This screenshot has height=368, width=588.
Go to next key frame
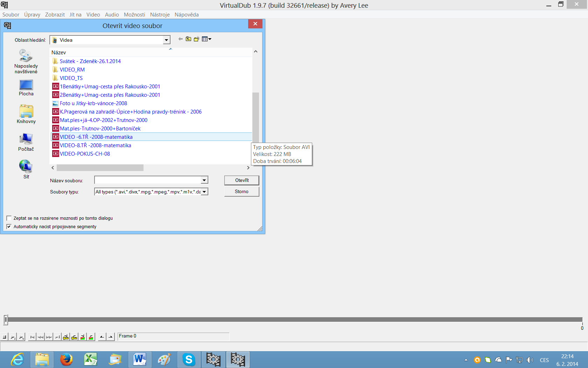coord(74,337)
